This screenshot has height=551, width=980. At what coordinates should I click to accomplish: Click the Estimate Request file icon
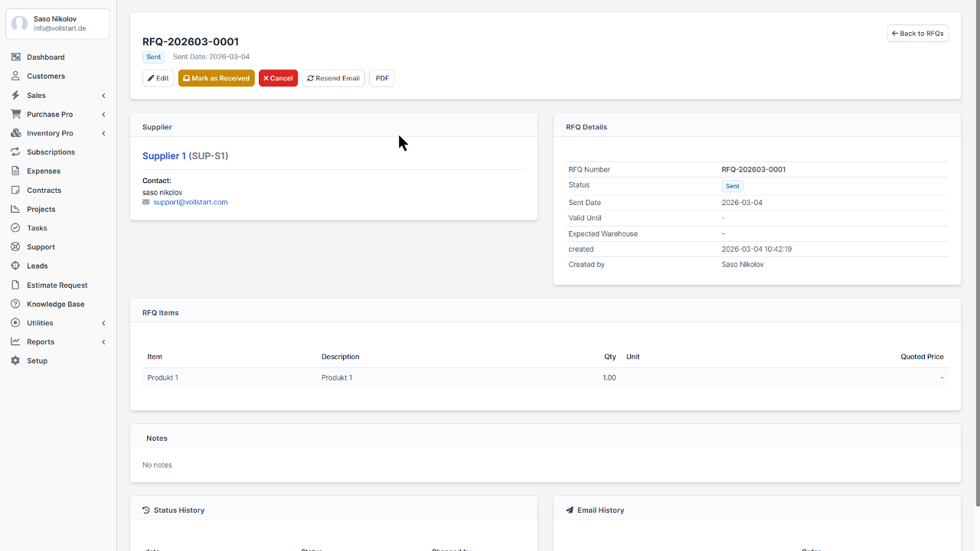pyautogui.click(x=15, y=285)
